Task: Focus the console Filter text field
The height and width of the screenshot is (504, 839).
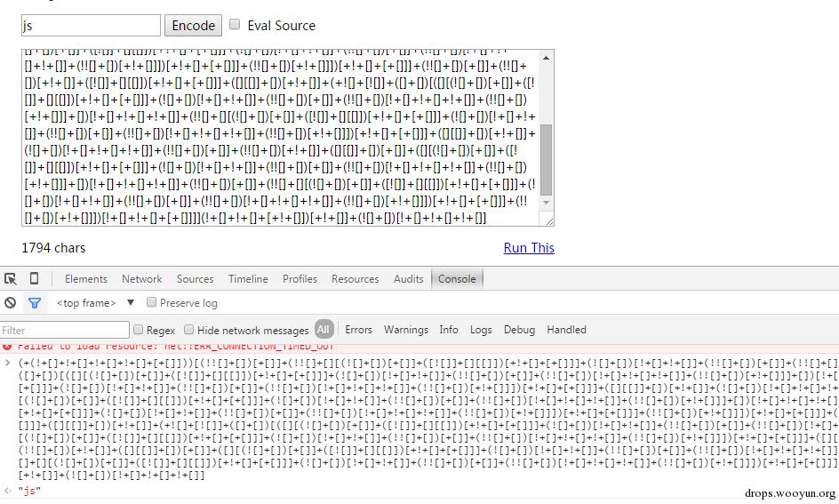Action: tap(65, 330)
